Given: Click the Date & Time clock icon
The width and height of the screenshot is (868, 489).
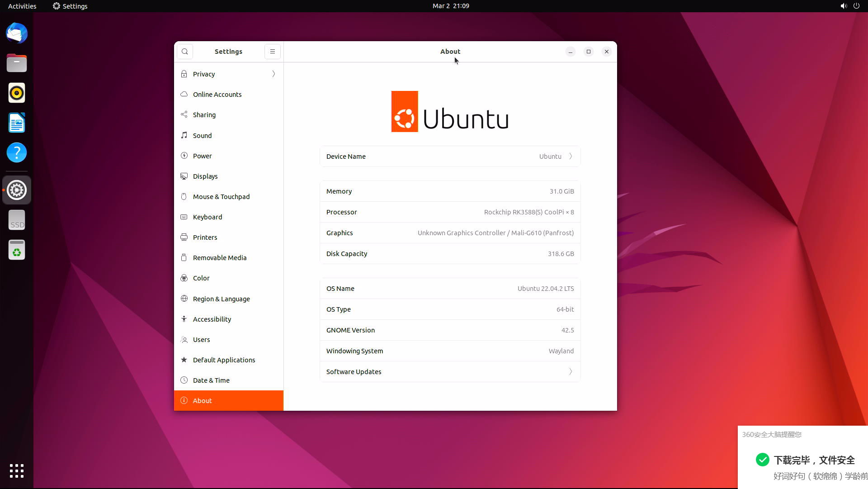Looking at the screenshot, I should point(184,380).
